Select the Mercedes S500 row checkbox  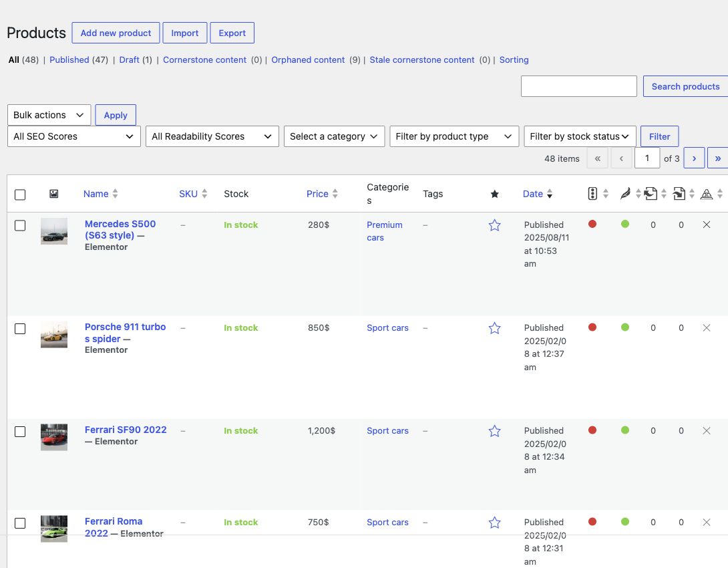pos(20,226)
